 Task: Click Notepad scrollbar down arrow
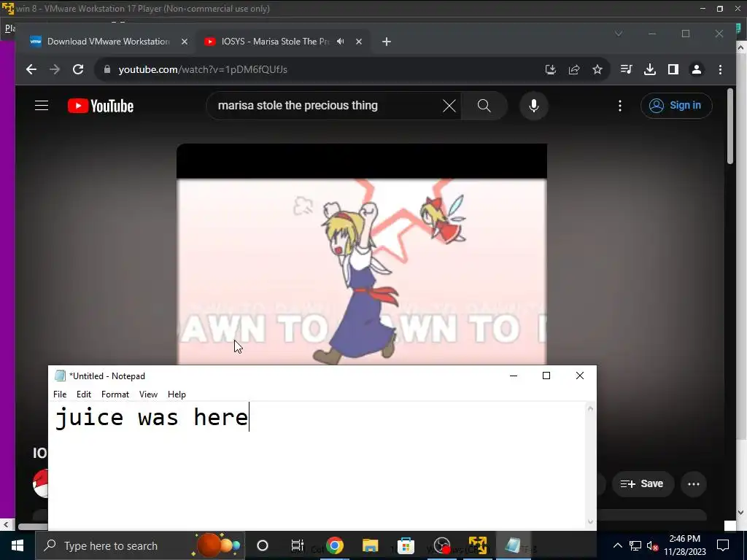click(x=591, y=522)
